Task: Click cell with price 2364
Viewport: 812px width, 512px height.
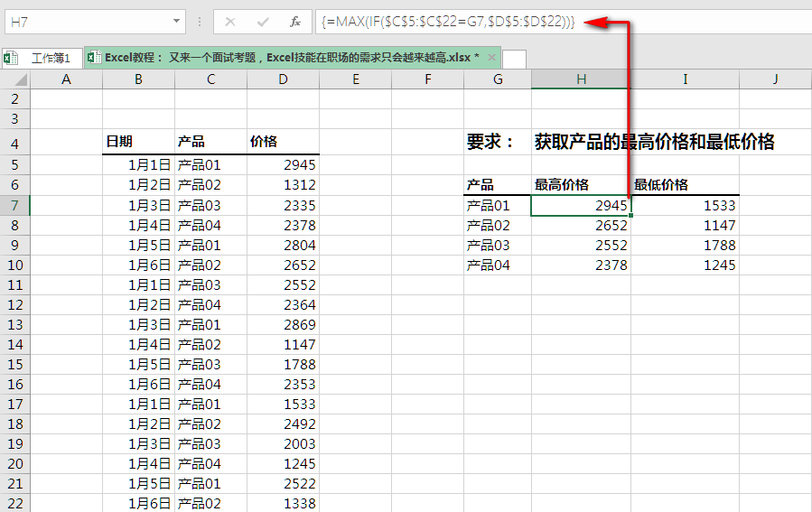Action: click(284, 305)
